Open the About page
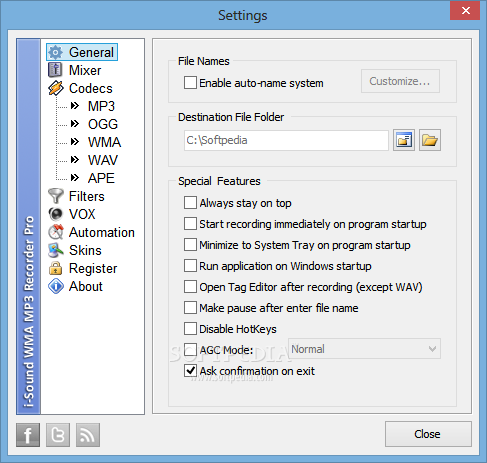 coord(86,286)
